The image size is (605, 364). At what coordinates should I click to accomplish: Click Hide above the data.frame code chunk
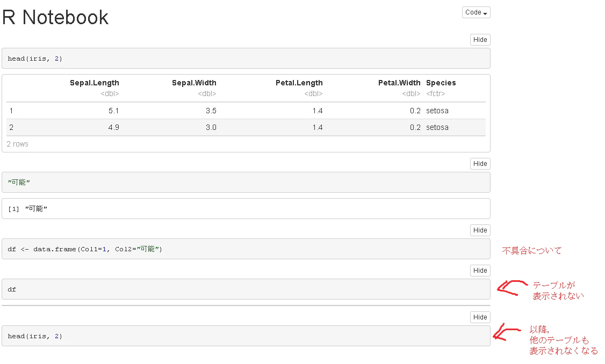click(x=480, y=230)
